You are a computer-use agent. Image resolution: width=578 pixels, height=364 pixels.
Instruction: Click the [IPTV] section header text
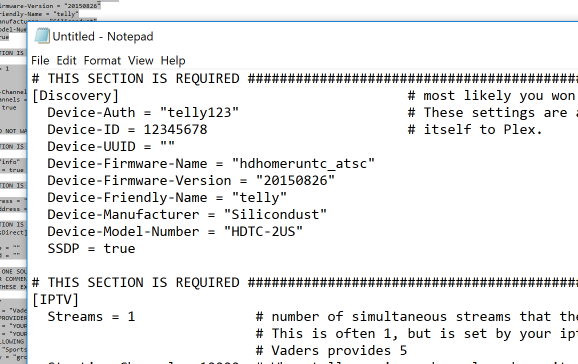click(x=55, y=299)
